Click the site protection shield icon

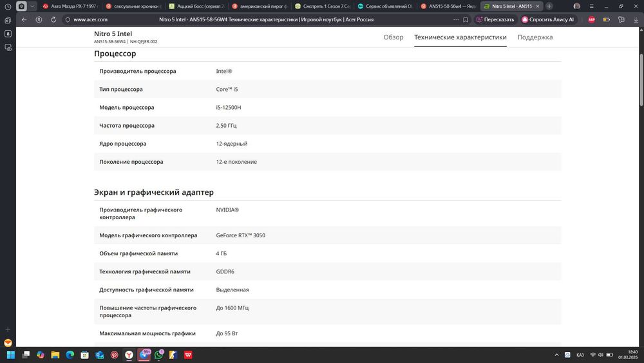tap(68, 19)
